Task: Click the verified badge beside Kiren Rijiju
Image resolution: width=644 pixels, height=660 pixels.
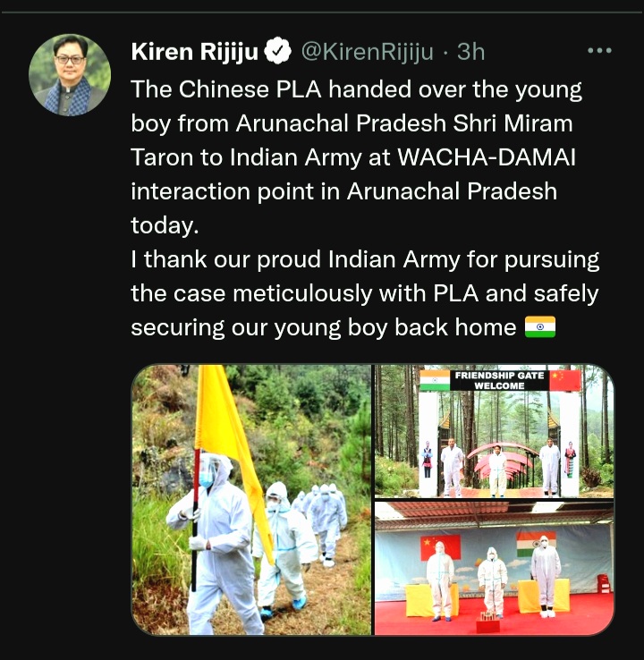Action: [x=278, y=51]
